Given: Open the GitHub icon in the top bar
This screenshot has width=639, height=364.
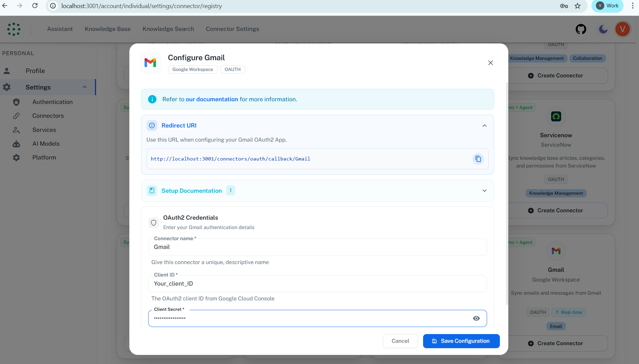Looking at the screenshot, I should [x=581, y=29].
